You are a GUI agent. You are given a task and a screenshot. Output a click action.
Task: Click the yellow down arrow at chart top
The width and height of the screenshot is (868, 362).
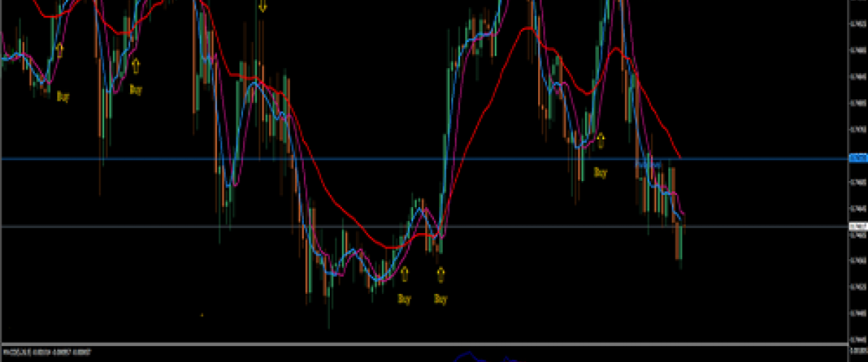tap(262, 6)
